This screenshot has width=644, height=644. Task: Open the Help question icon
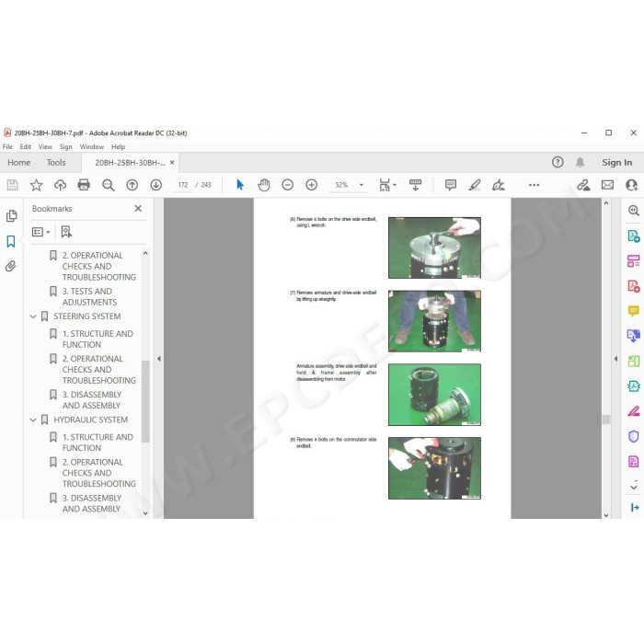[x=558, y=162]
